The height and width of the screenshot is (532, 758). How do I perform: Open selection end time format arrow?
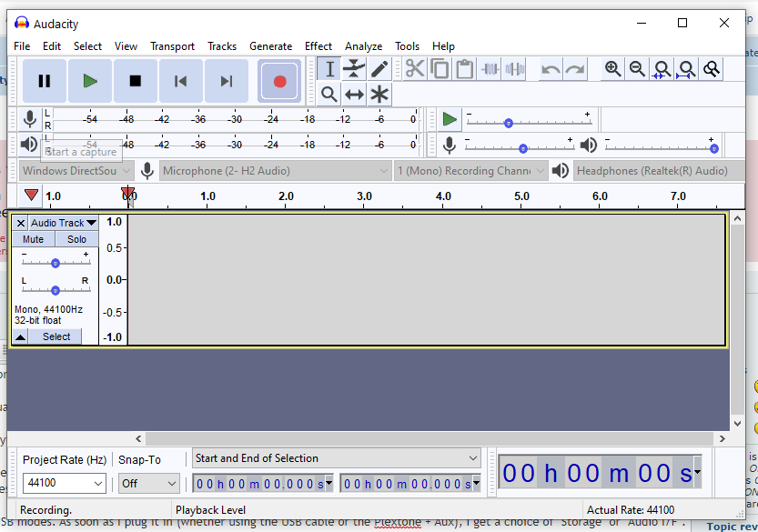coord(477,482)
